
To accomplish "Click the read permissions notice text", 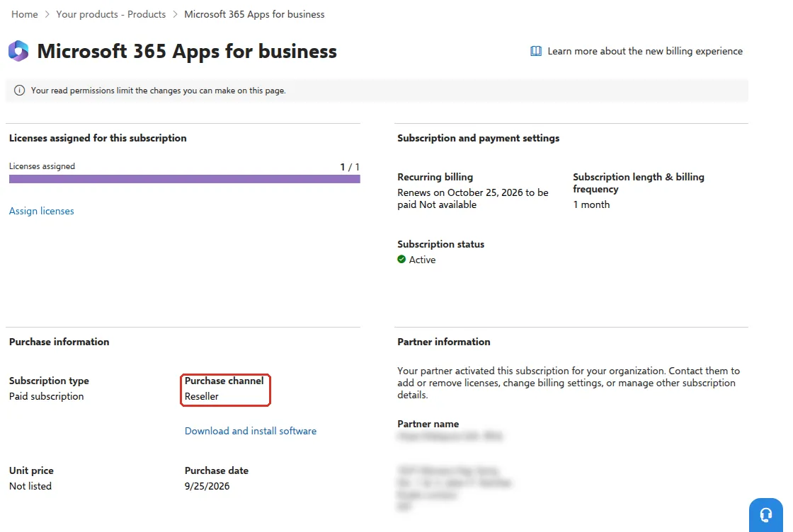I will [159, 91].
